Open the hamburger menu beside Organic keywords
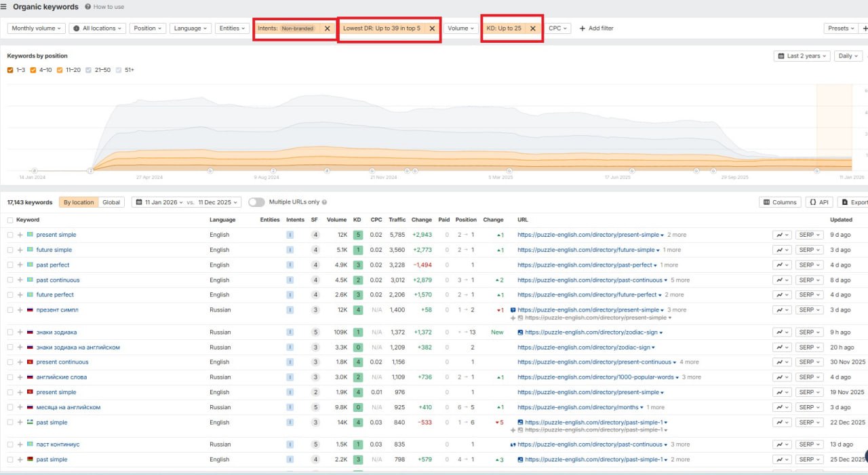This screenshot has width=868, height=475. coord(5,7)
